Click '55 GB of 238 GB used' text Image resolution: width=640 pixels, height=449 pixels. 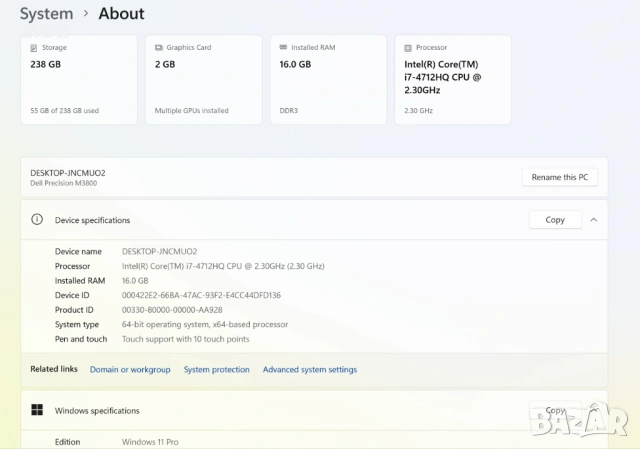coord(64,111)
